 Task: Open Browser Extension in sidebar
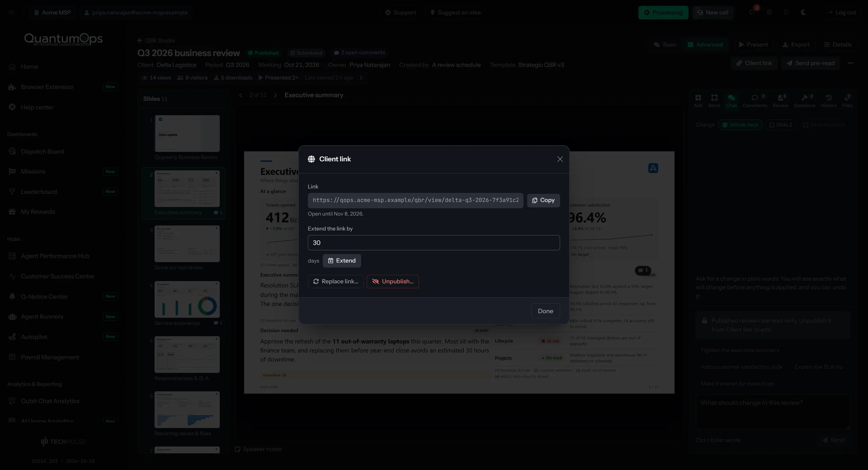tap(63, 87)
